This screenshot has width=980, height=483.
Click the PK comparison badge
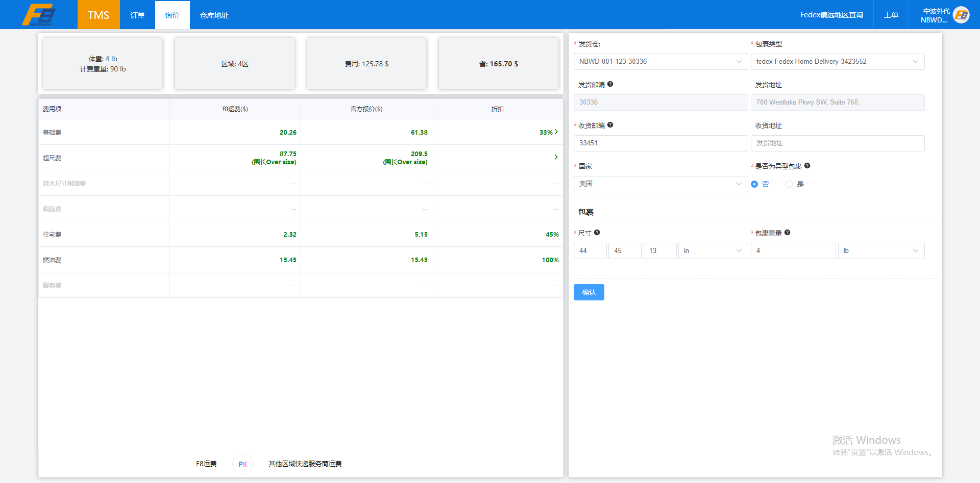coord(243,464)
